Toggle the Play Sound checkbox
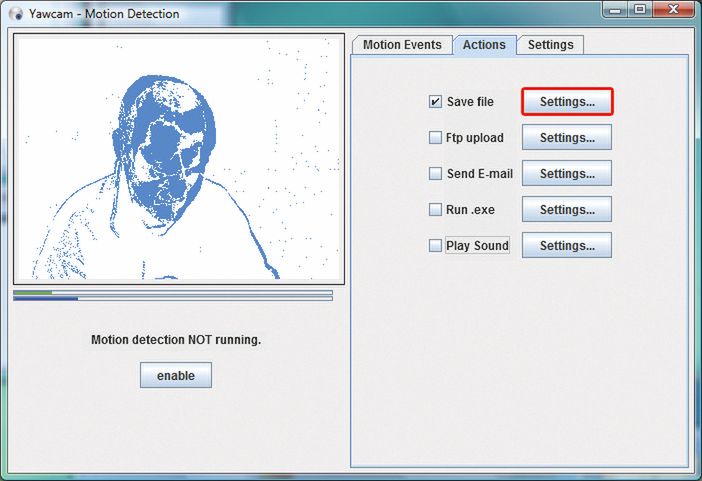Viewport: 702px width, 481px height. (x=435, y=245)
